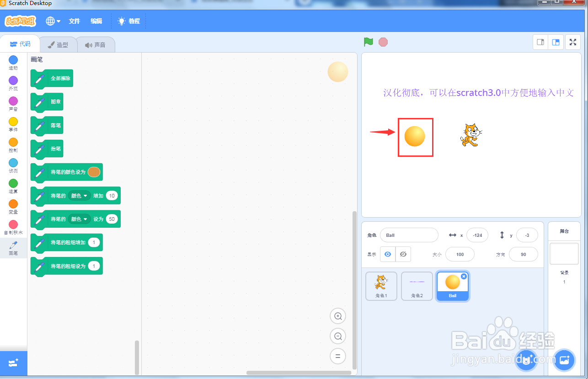Viewport: 588px width, 379px height.
Task: Show the Ball sprite with eye toggle
Action: click(x=387, y=254)
